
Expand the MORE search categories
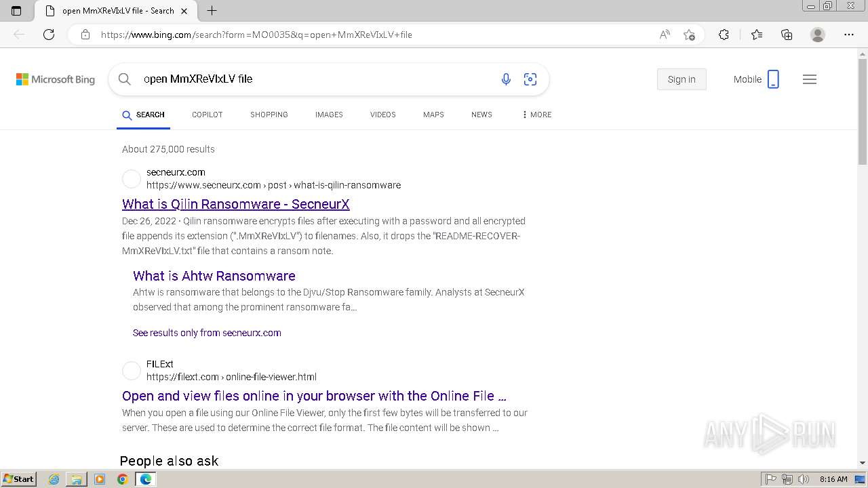coord(536,115)
